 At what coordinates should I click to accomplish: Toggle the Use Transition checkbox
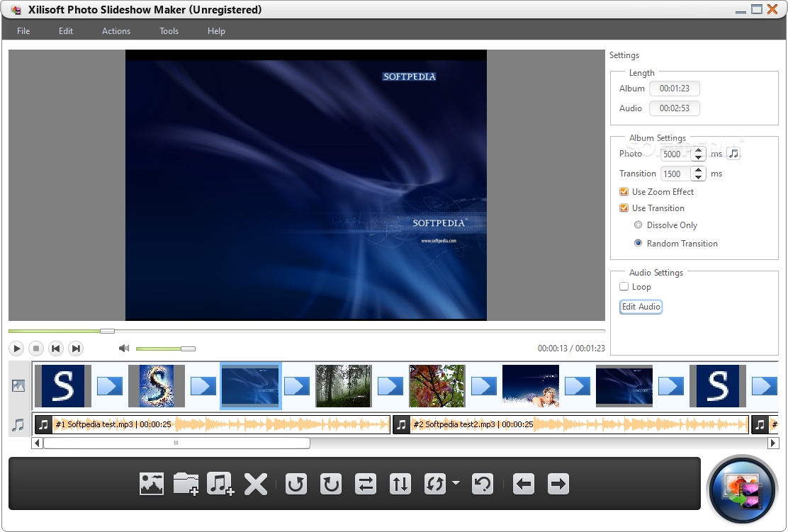point(624,208)
